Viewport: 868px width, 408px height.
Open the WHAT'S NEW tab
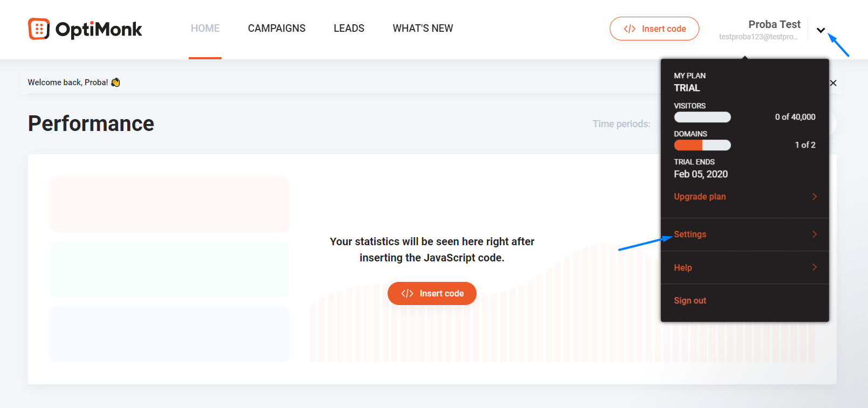point(423,29)
